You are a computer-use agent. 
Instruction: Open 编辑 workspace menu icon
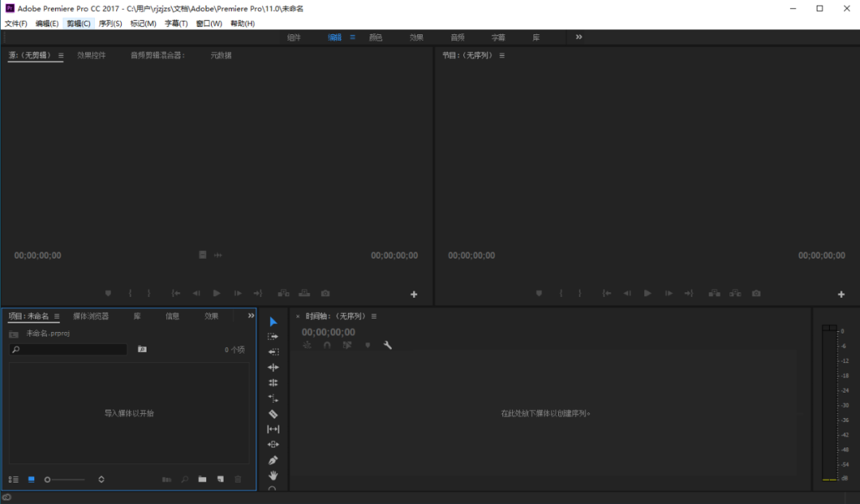coord(353,37)
